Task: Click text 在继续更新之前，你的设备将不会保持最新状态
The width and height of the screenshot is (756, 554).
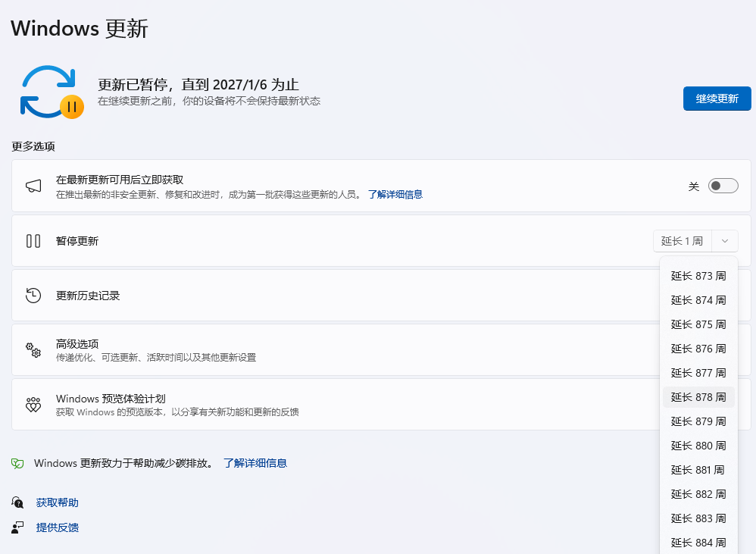Action: 209,101
